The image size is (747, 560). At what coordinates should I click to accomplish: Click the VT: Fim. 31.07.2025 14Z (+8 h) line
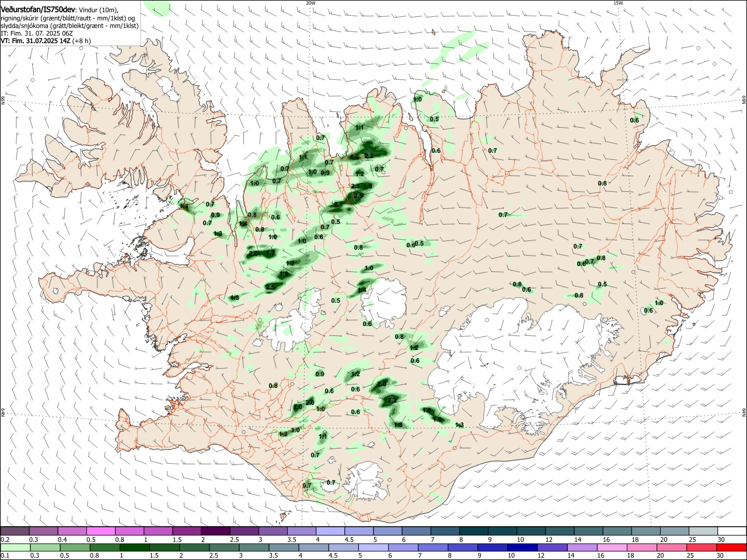[x=46, y=41]
